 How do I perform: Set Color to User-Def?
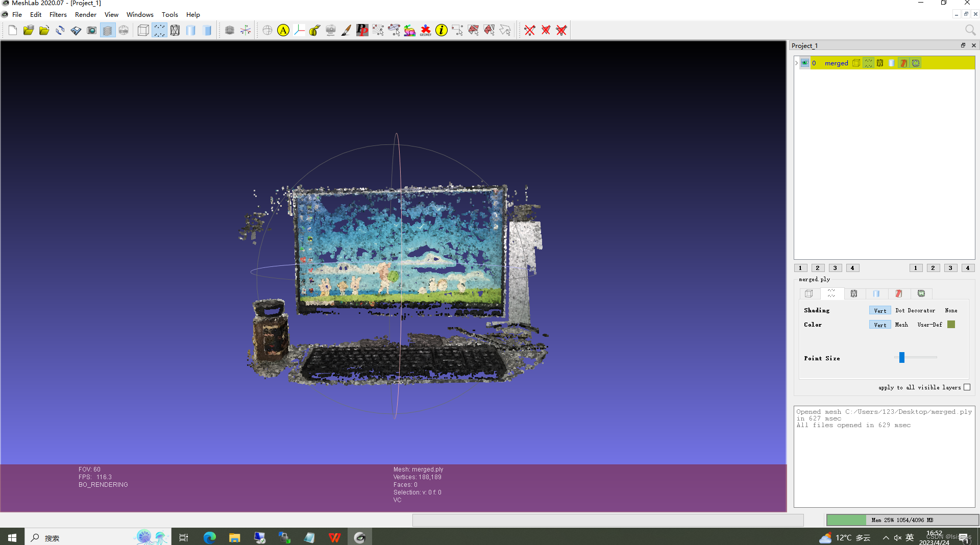click(x=929, y=325)
